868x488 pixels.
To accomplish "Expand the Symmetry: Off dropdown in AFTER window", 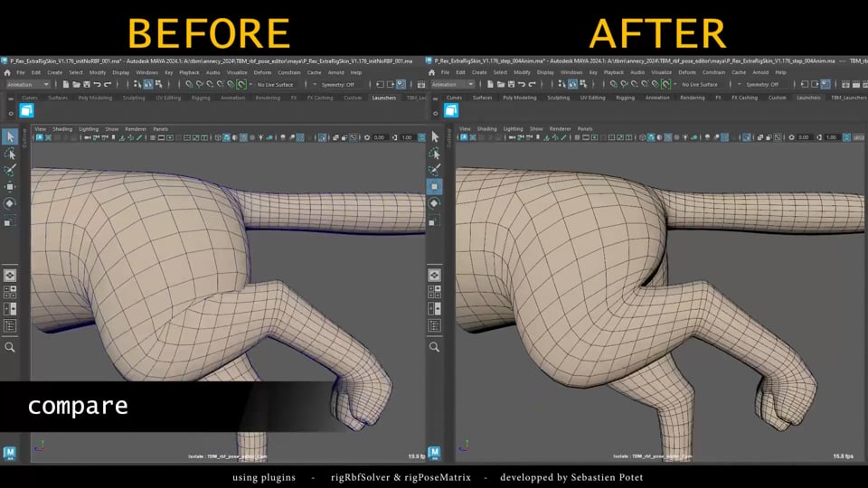I will 740,85.
